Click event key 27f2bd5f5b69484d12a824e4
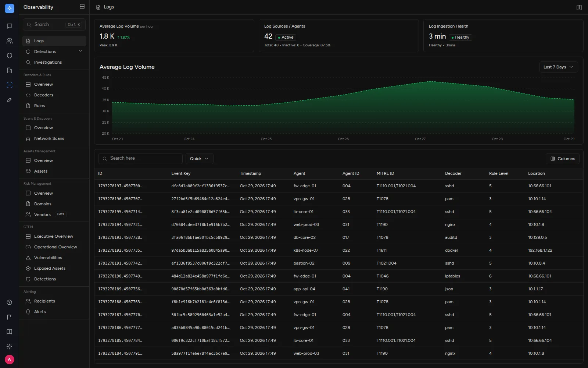Image resolution: width=588 pixels, height=368 pixels. (x=200, y=199)
